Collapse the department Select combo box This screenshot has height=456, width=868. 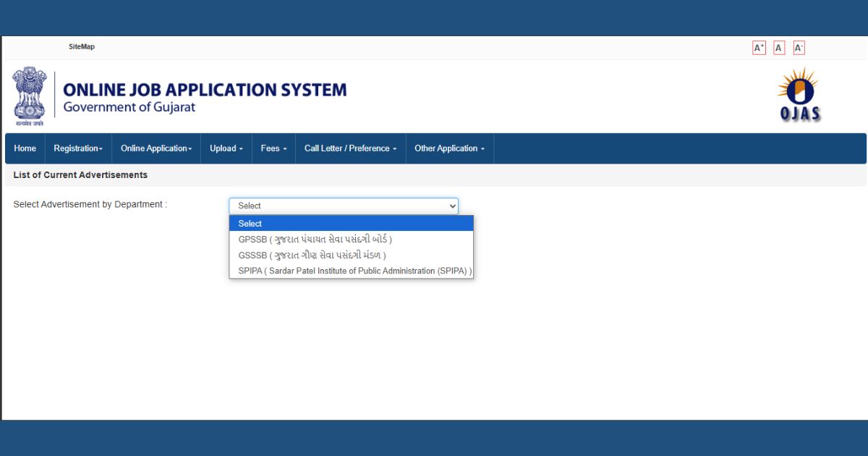pos(344,206)
